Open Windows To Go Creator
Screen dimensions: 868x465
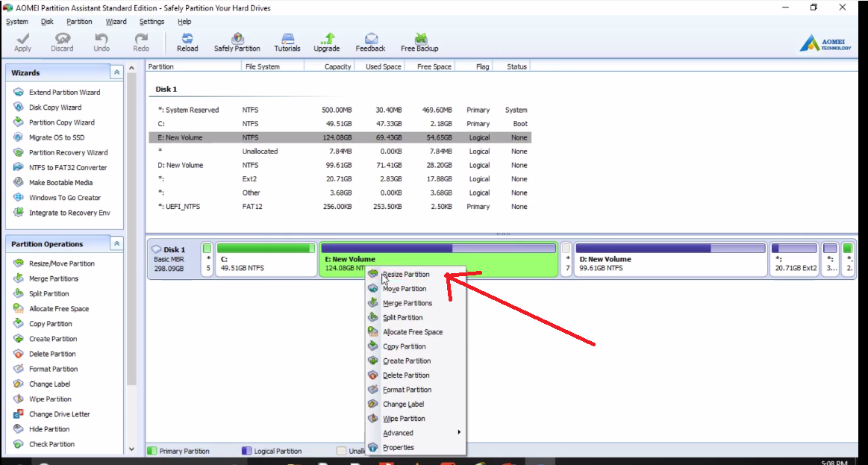click(x=65, y=198)
